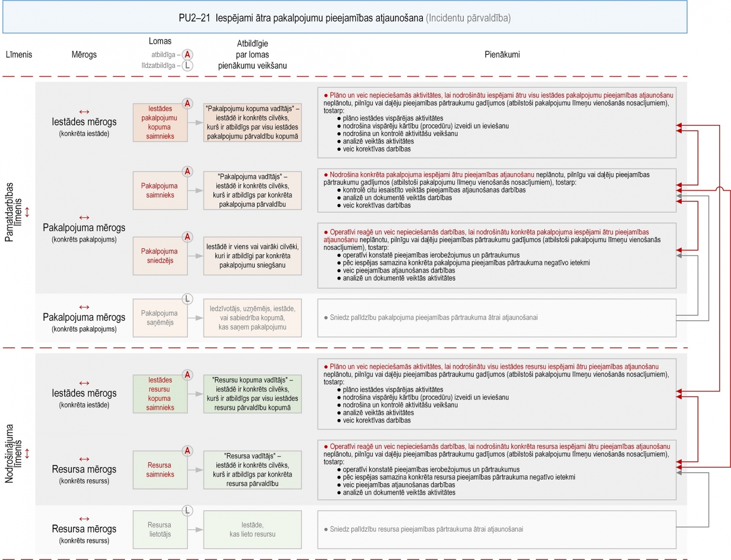
Task: Click the 'Mērogs' column header
Action: (x=84, y=54)
